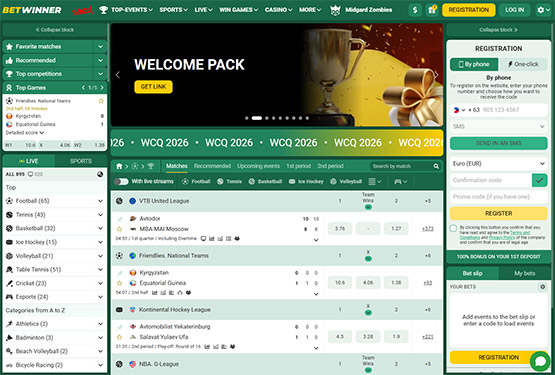Favorite the Equatorial Guinea match star
555x375 pixels.
(119, 283)
